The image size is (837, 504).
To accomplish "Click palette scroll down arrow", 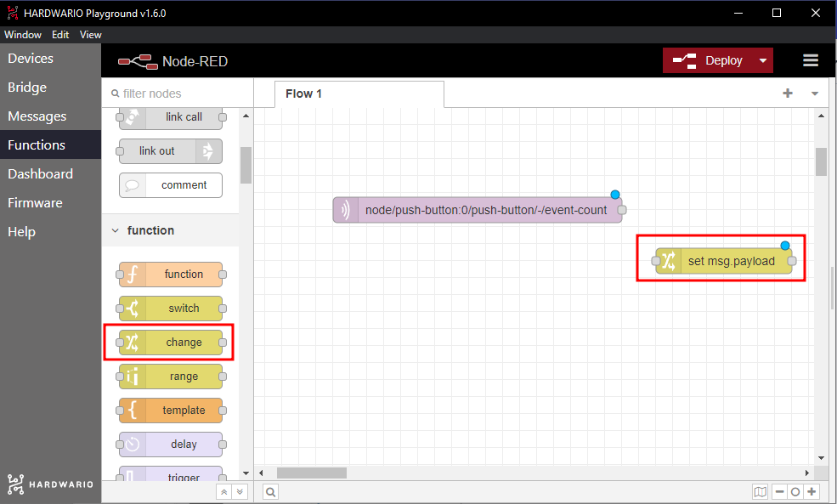I will click(246, 473).
